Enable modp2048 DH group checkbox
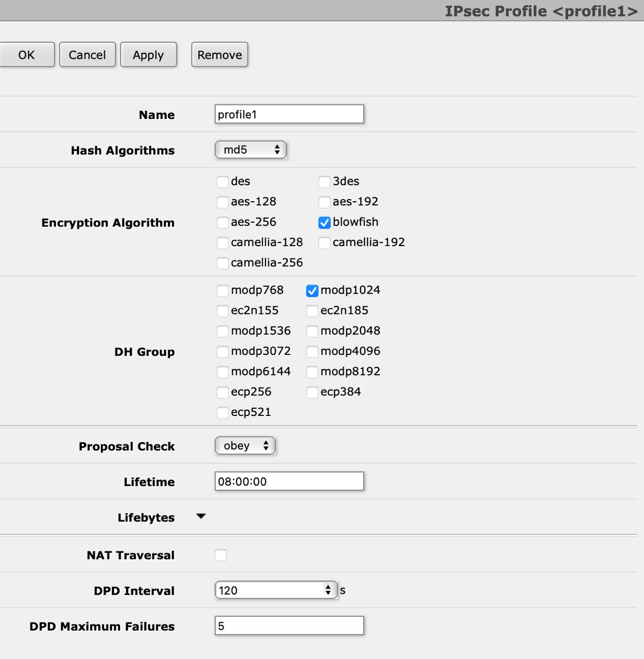 coord(312,331)
